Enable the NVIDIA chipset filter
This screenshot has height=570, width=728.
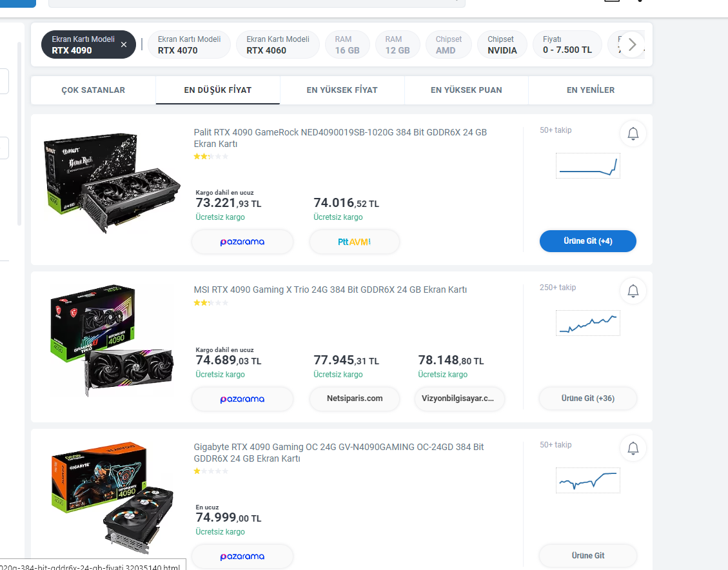(x=502, y=45)
